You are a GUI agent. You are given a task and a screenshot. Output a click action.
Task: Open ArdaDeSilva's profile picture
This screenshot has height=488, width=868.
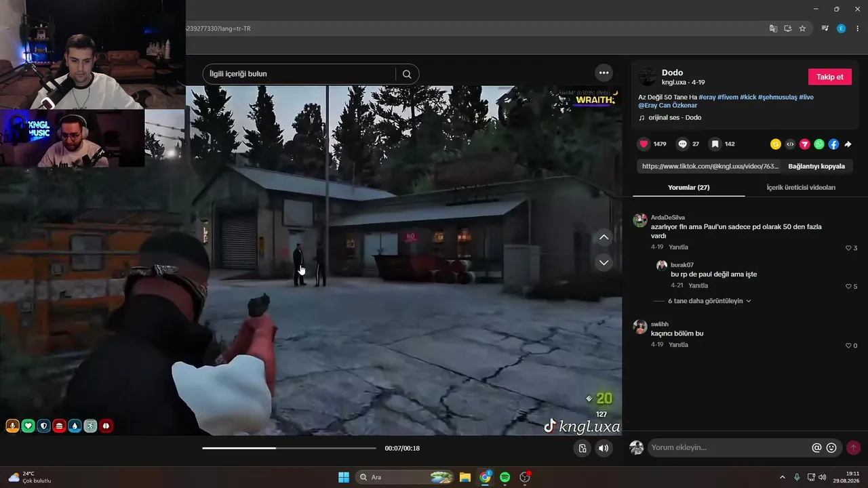[x=639, y=220]
